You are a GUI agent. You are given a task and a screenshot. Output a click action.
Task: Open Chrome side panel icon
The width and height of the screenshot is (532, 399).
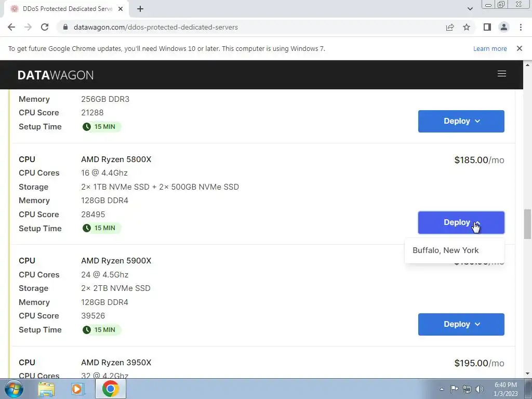pos(487,27)
